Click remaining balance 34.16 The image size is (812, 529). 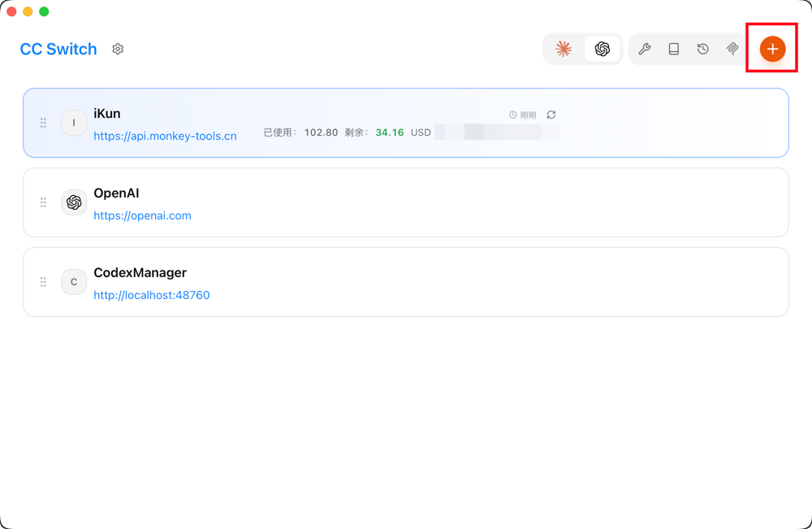[x=390, y=132]
